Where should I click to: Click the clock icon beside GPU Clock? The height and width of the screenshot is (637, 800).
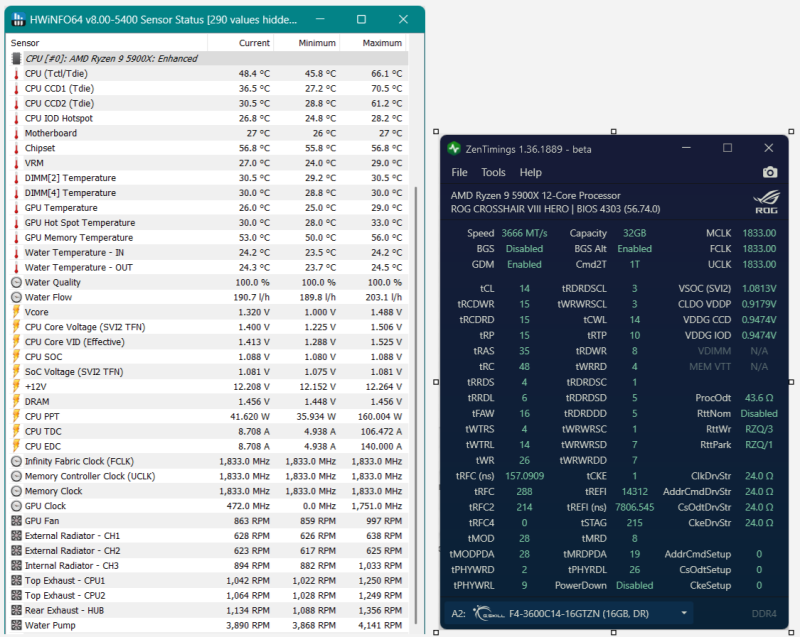coord(16,506)
